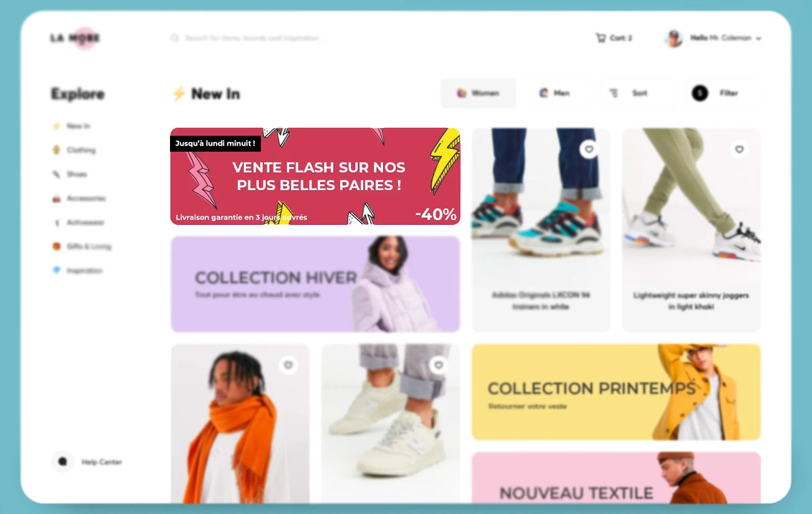The image size is (812, 514).
Task: Select the Shoes sidebar icon
Action: coord(56,174)
